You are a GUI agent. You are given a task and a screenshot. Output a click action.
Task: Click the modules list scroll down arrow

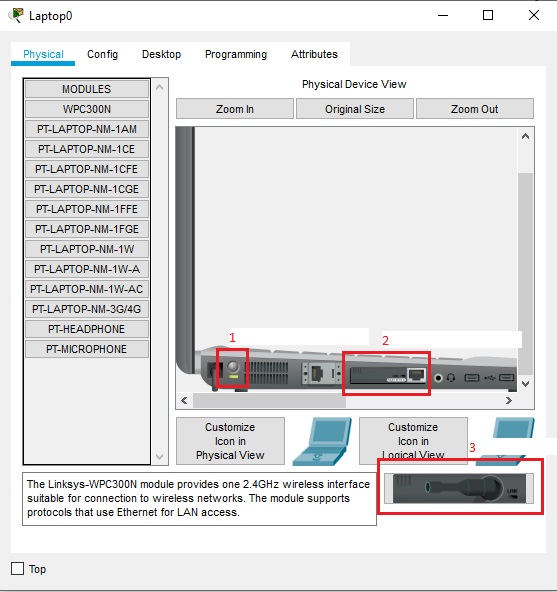tap(159, 457)
